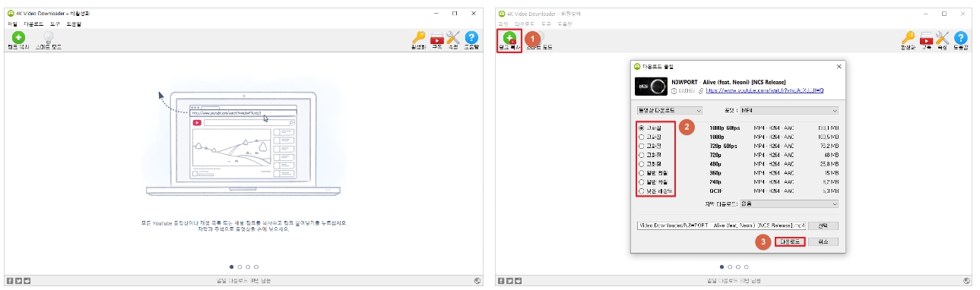Close the download clip dialog
The image size is (980, 290).
(x=839, y=67)
